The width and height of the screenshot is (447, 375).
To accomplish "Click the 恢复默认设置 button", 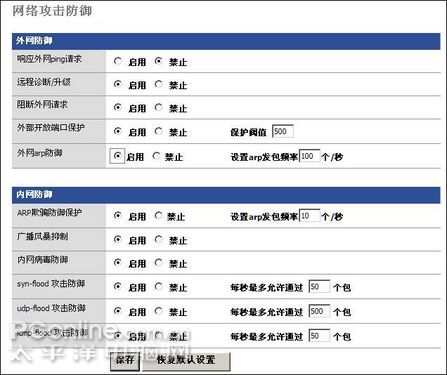I will 186,361.
